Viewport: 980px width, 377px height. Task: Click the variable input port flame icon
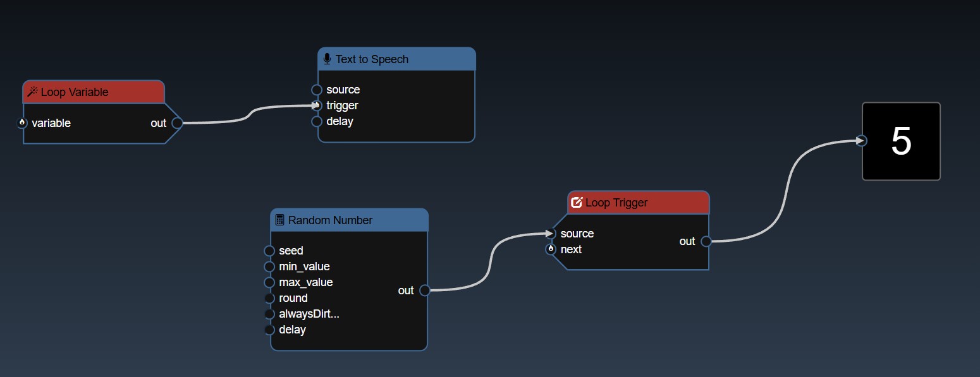tap(22, 123)
